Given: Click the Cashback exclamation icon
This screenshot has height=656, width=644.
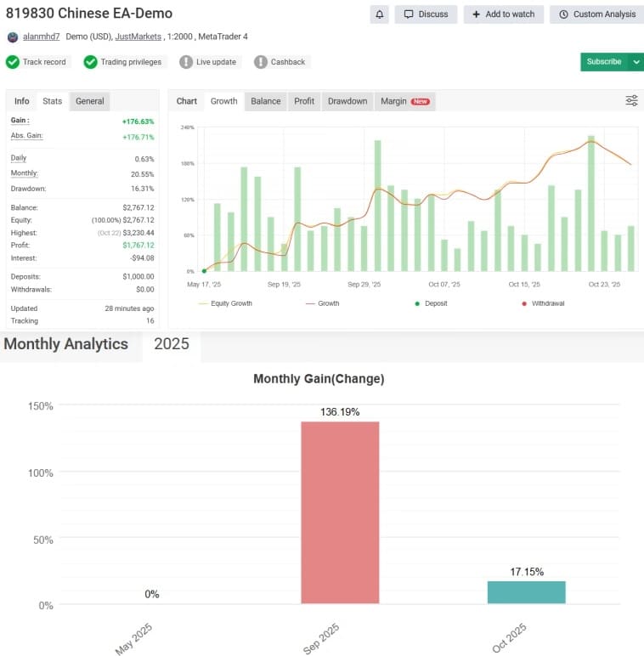Looking at the screenshot, I should 261,62.
